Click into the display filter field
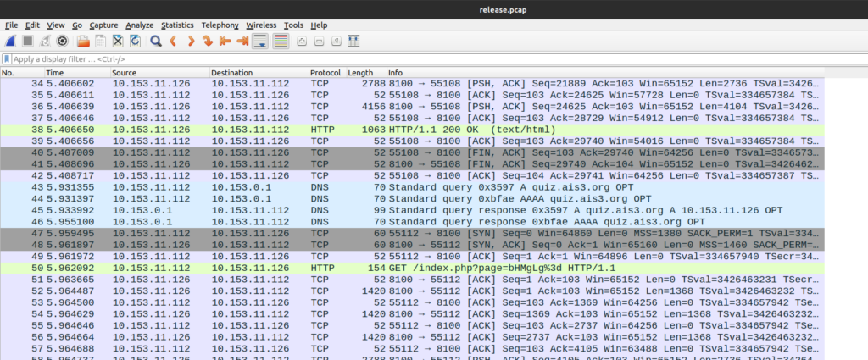The image size is (868, 360). pos(339,59)
